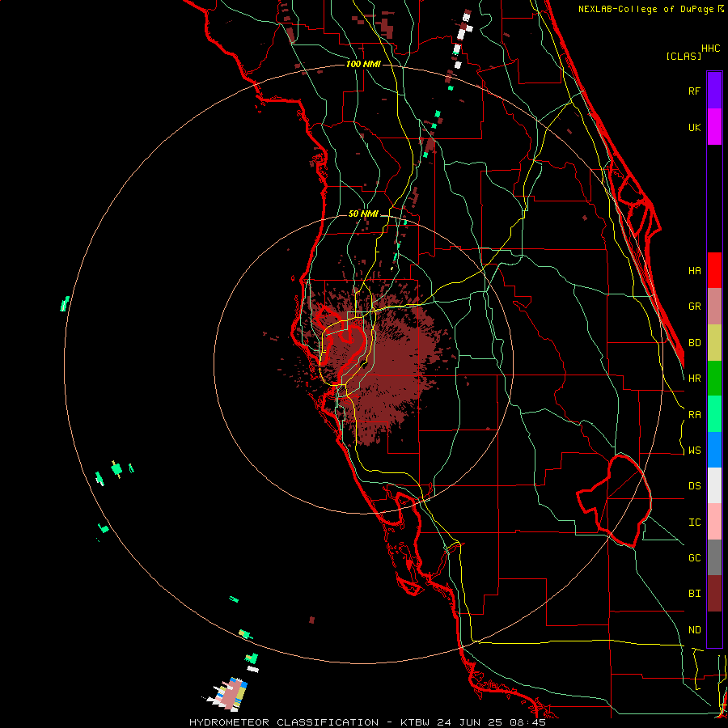Click the 24 JUN 25 date text
728x728 pixels.
[472, 722]
